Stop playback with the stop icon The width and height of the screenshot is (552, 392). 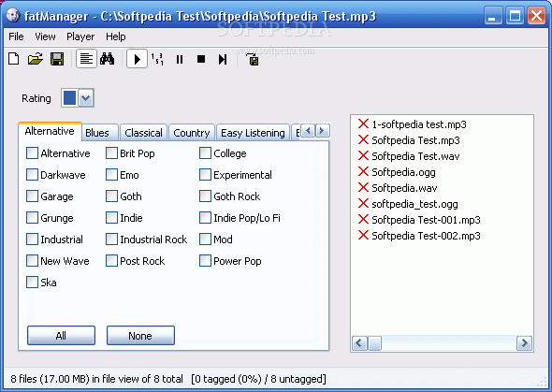(201, 59)
